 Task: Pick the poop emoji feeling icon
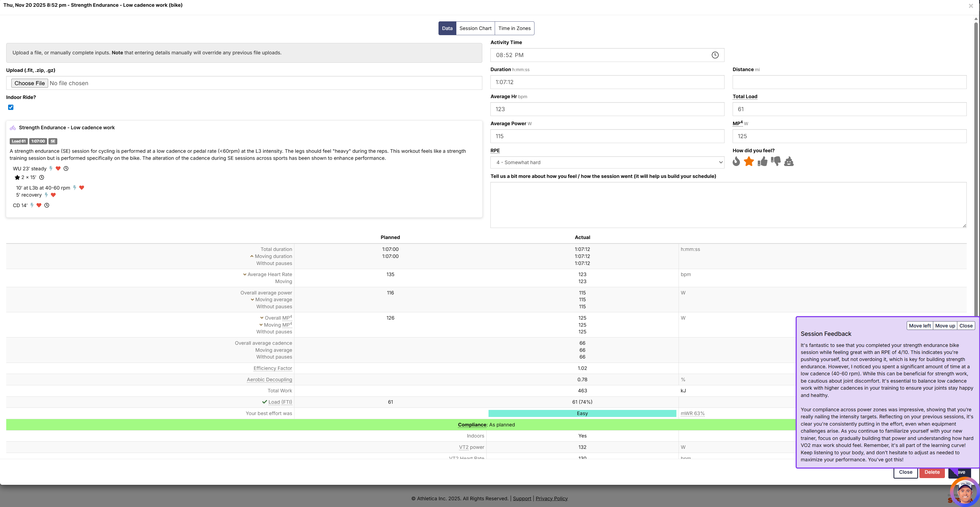pyautogui.click(x=789, y=161)
